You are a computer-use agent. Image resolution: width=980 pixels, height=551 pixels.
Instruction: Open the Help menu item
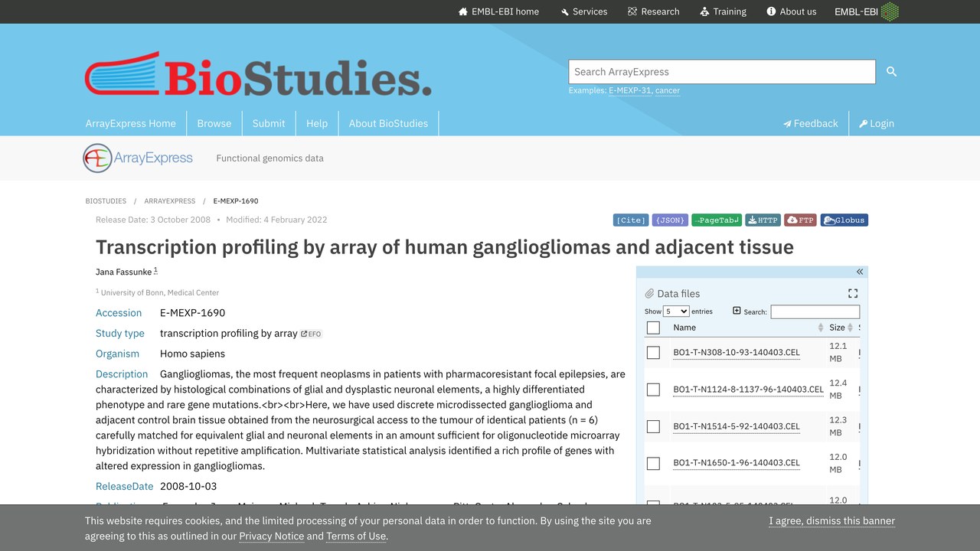pos(317,123)
